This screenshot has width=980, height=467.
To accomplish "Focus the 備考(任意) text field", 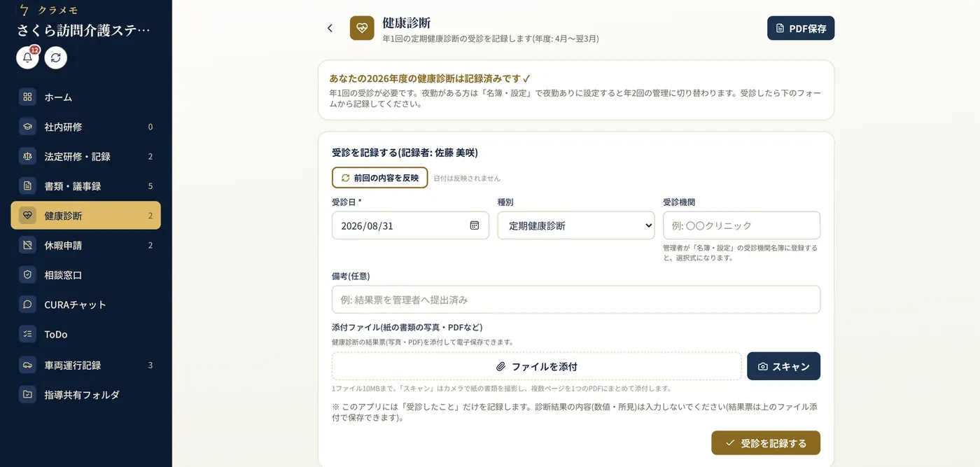I will tap(576, 300).
